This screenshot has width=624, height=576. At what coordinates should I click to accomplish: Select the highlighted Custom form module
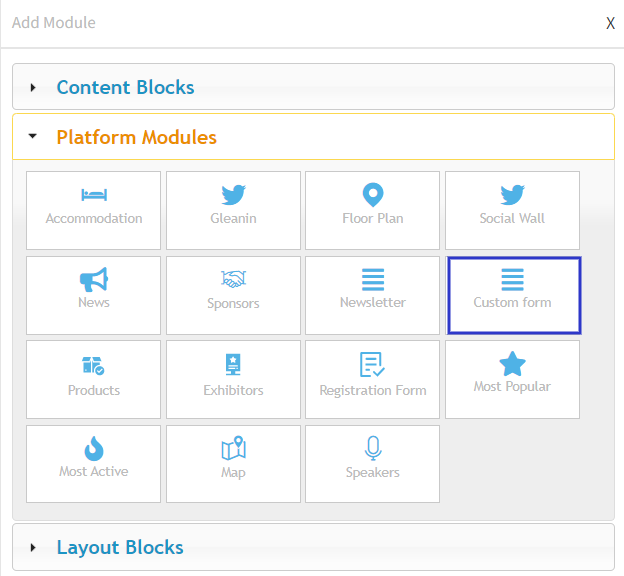514,295
